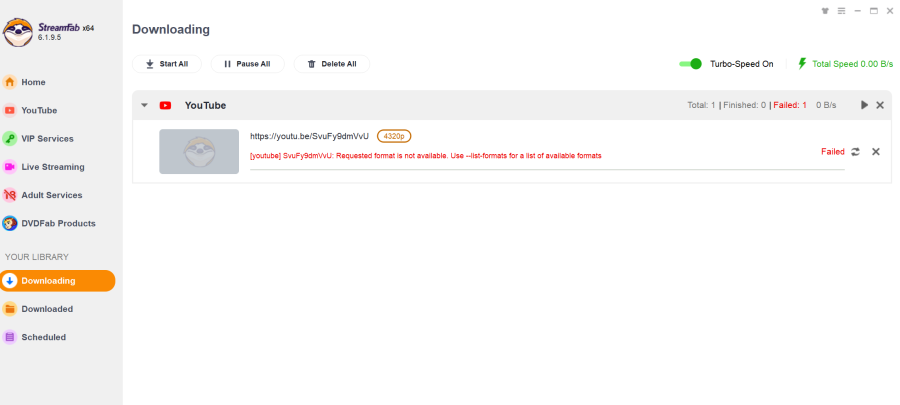Click the Downloaded folder icon
This screenshot has width=900, height=405.
pyautogui.click(x=9, y=309)
